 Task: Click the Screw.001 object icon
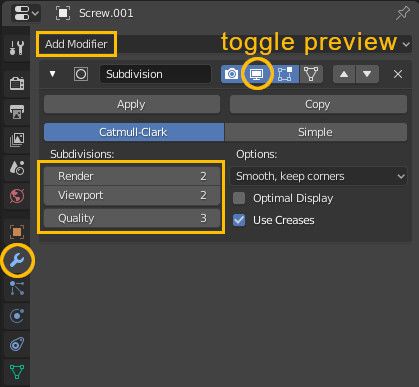(63, 13)
